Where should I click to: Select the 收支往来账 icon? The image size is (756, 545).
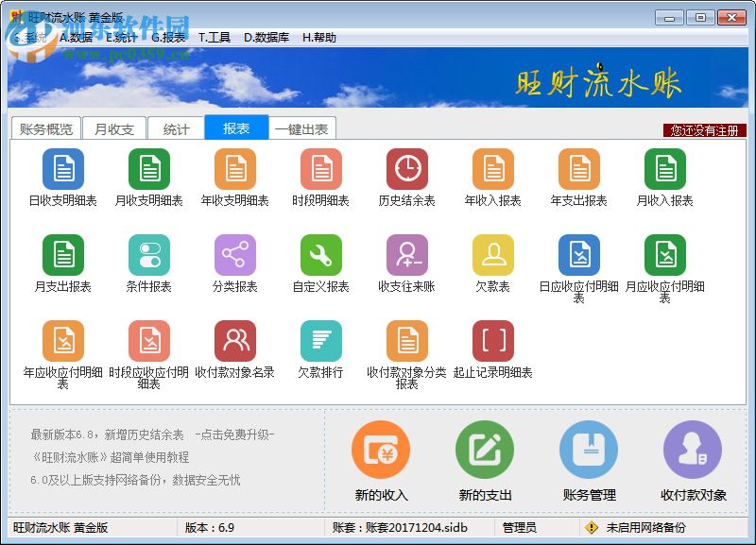(406, 255)
